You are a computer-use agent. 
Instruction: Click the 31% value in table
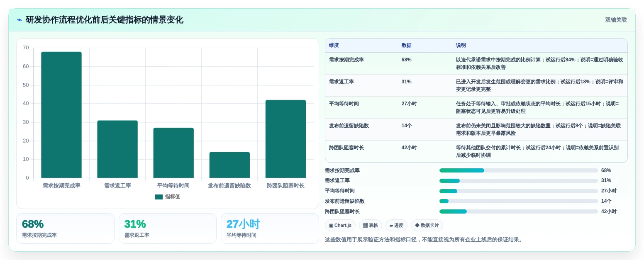coord(407,82)
